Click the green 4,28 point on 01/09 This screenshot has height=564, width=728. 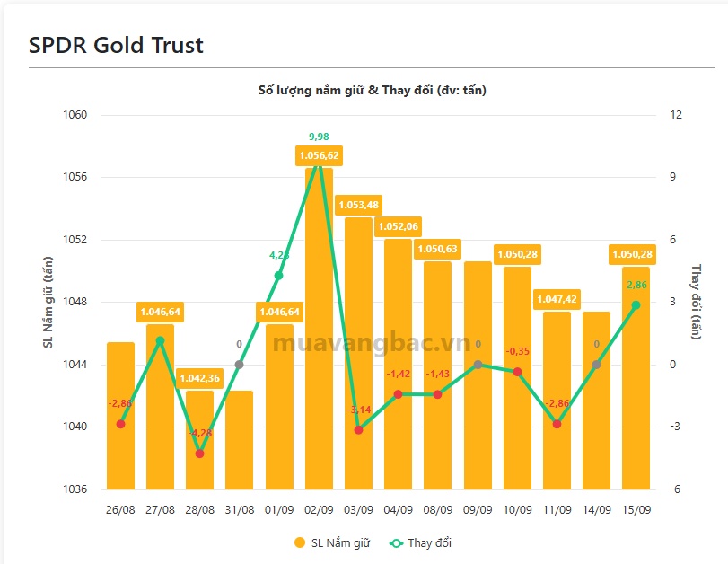[x=278, y=276]
